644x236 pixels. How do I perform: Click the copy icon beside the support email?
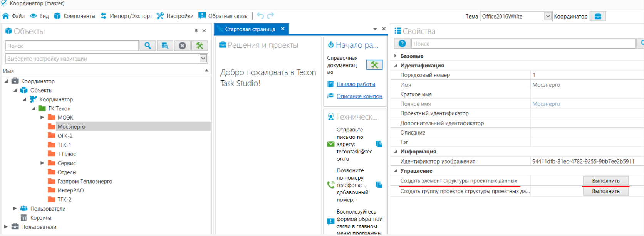(x=379, y=144)
